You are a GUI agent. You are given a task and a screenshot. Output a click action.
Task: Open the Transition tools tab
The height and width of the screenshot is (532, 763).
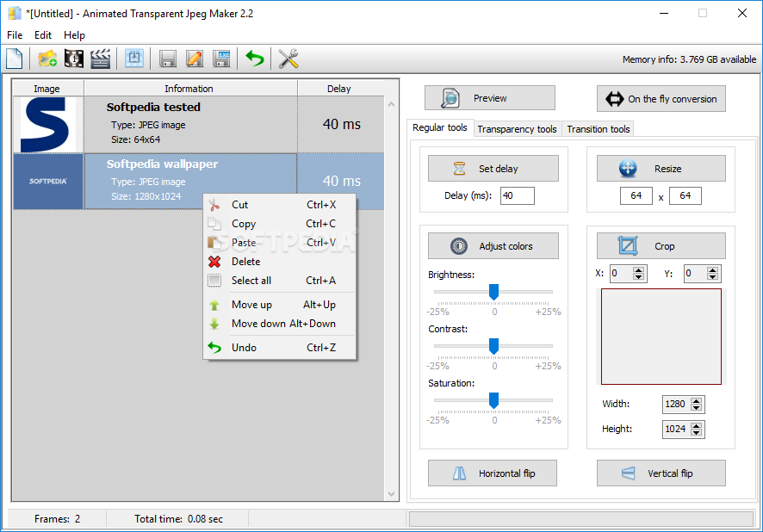coord(598,128)
